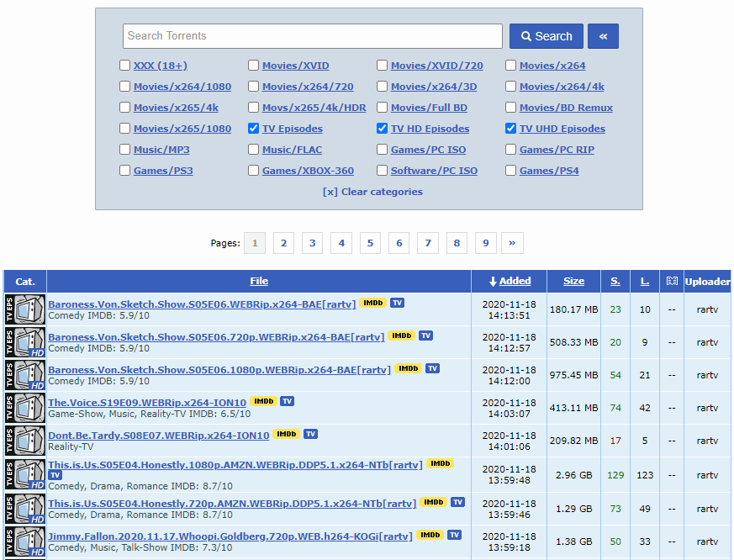Click IMDb badge for Baroness 720p torrent
This screenshot has height=560, width=734.
pyautogui.click(x=402, y=335)
